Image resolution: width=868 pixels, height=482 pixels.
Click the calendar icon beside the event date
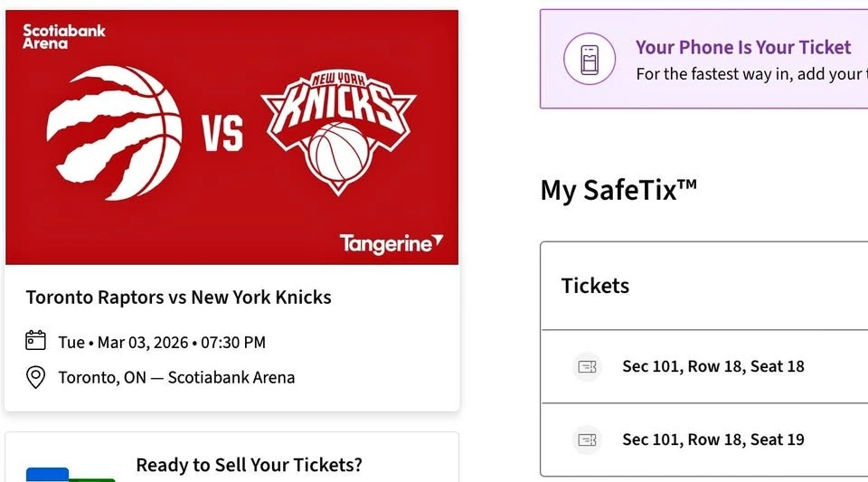35,341
